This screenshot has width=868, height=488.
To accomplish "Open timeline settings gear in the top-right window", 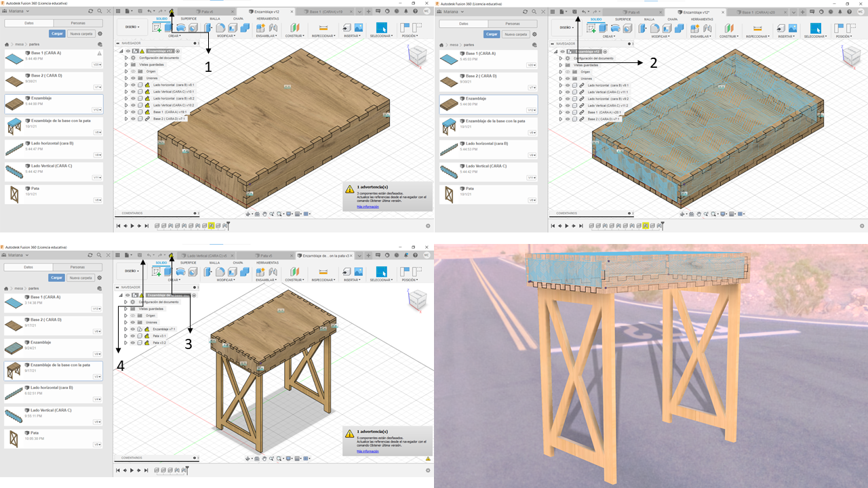I will tap(861, 226).
